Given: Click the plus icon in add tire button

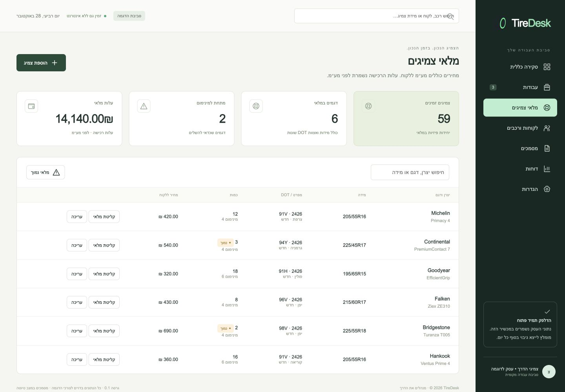Looking at the screenshot, I should coord(55,63).
